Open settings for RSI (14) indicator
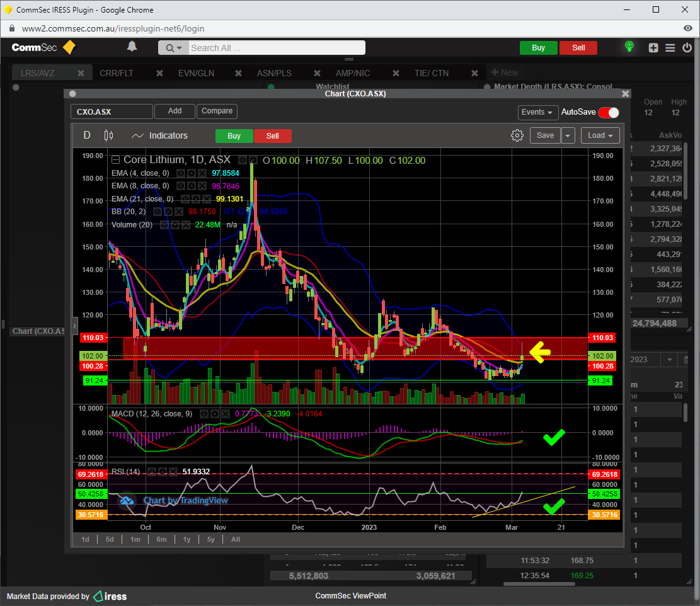700x606 pixels. click(163, 472)
